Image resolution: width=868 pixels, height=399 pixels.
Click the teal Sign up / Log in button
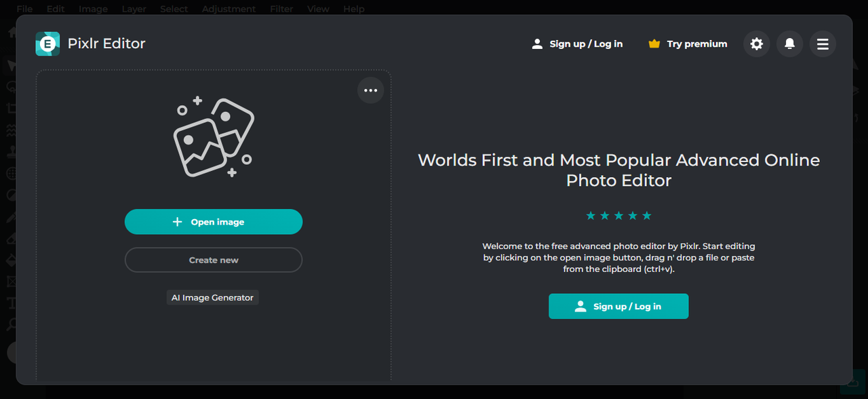pos(618,306)
